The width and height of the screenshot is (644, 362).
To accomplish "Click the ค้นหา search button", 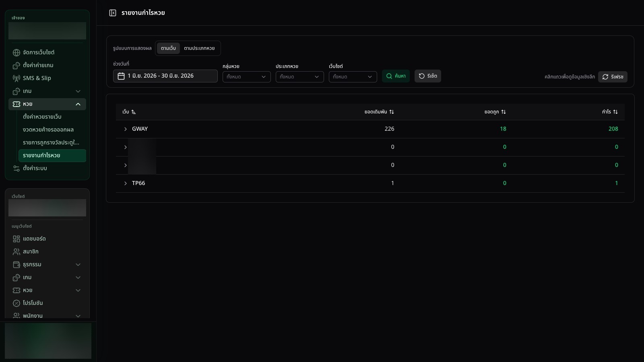I will point(396,76).
